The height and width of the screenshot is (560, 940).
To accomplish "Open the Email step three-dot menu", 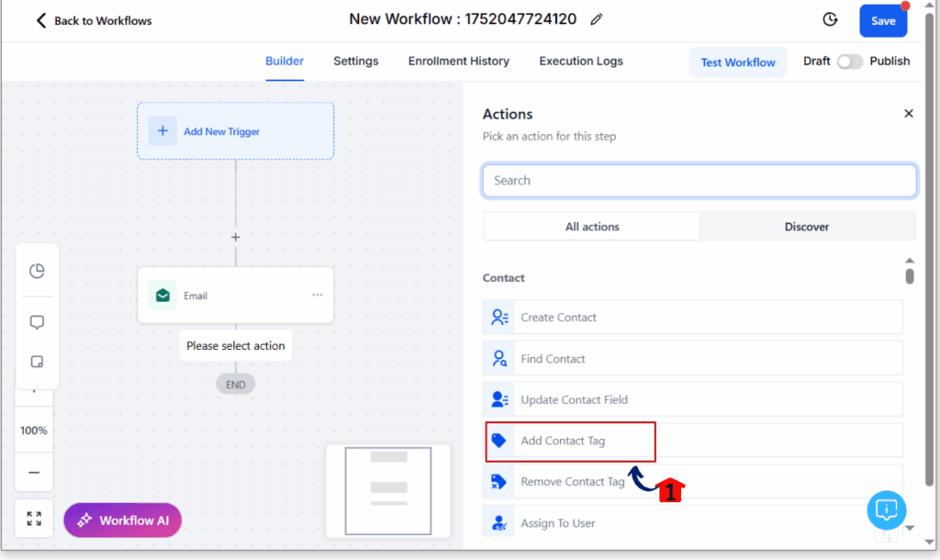I will [x=317, y=295].
